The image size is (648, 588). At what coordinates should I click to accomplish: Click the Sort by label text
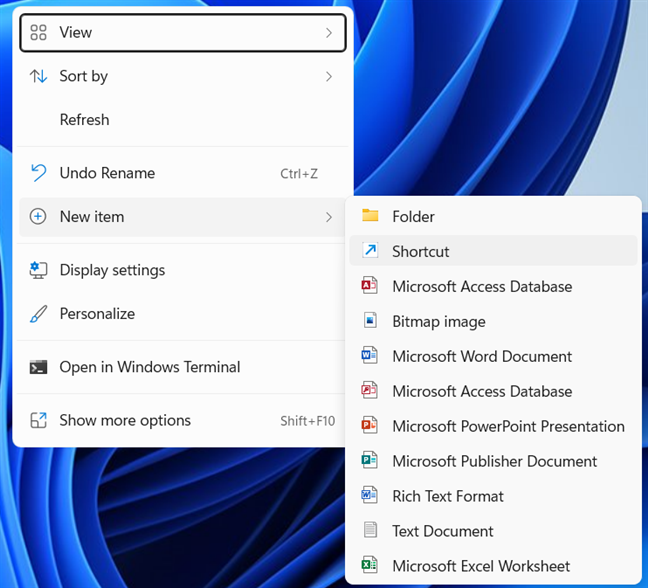(83, 76)
